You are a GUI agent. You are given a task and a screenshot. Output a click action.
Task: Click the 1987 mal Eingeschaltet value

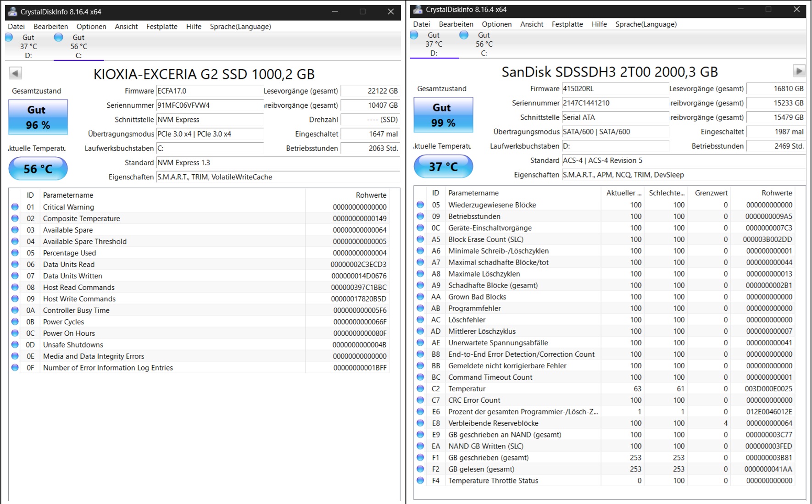click(775, 132)
